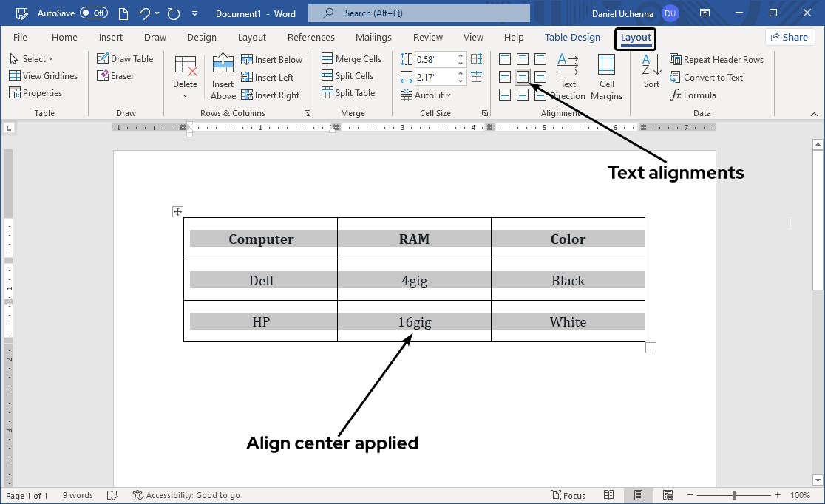This screenshot has height=504, width=825.
Task: Apply Align Center alignment
Action: pyautogui.click(x=523, y=76)
